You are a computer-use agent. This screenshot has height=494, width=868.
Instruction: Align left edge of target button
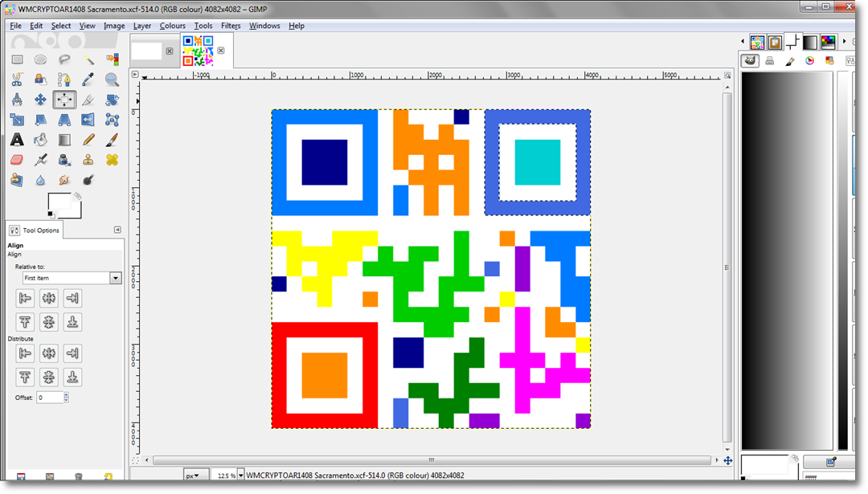(x=25, y=298)
